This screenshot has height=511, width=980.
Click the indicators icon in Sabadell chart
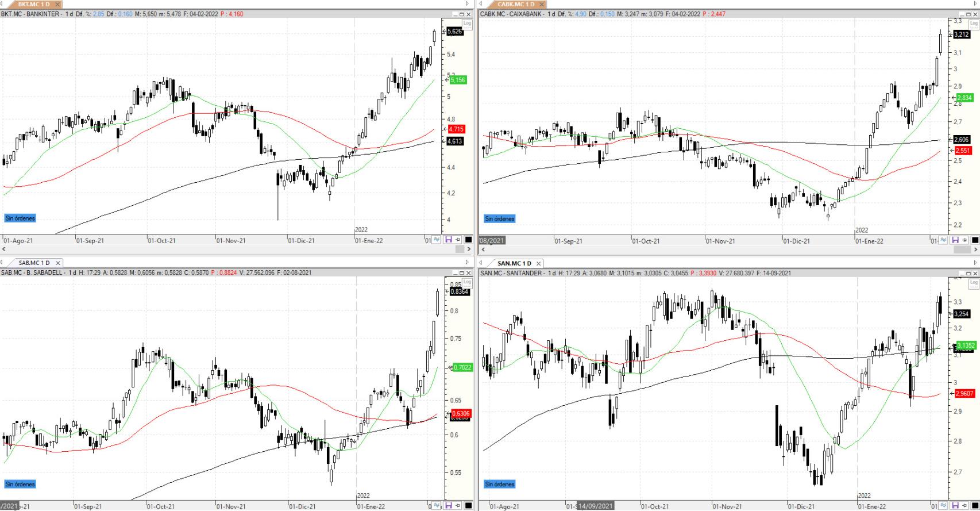click(437, 505)
